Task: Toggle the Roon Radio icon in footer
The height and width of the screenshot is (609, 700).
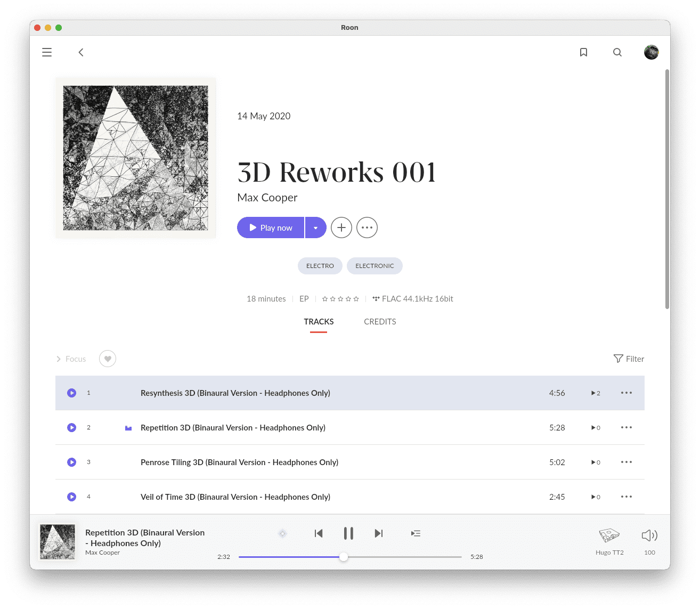Action: click(283, 533)
